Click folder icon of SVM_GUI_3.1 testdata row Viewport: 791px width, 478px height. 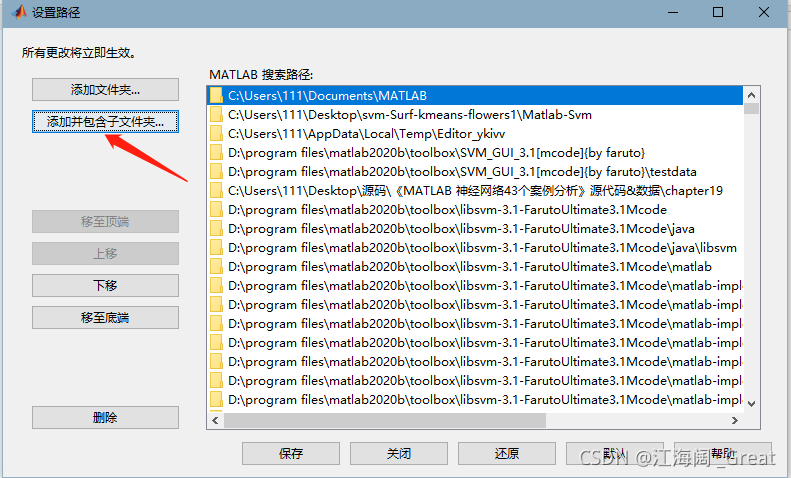(x=216, y=171)
